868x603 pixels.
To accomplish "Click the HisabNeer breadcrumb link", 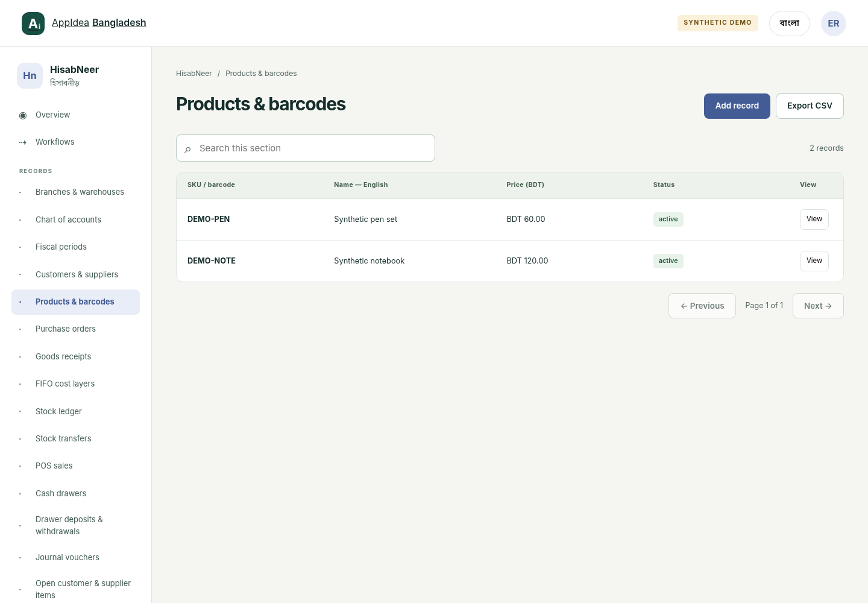I will pyautogui.click(x=194, y=74).
